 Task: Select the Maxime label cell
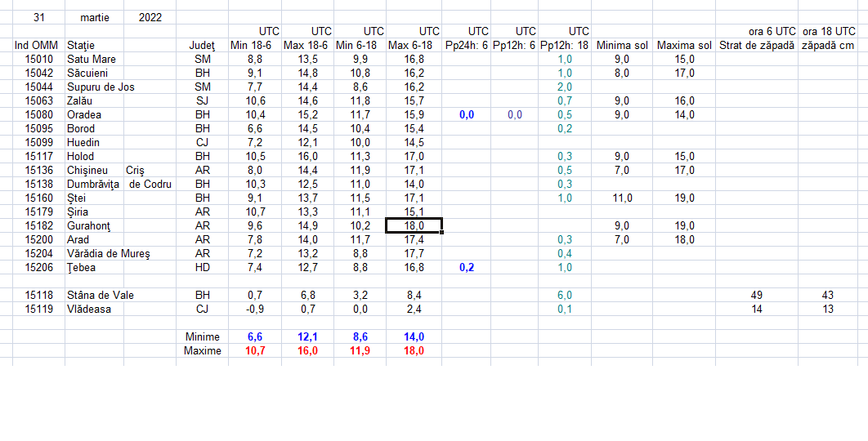202,351
